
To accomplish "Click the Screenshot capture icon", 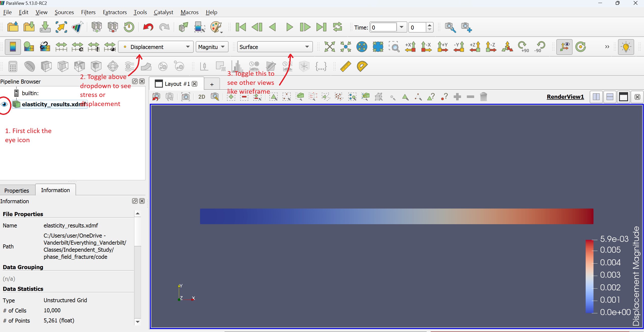I will pyautogui.click(x=185, y=97).
